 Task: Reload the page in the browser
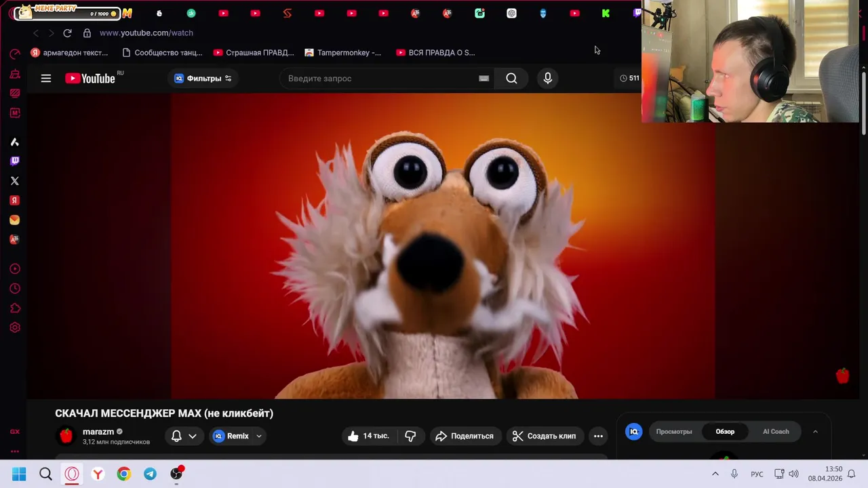[x=67, y=33]
